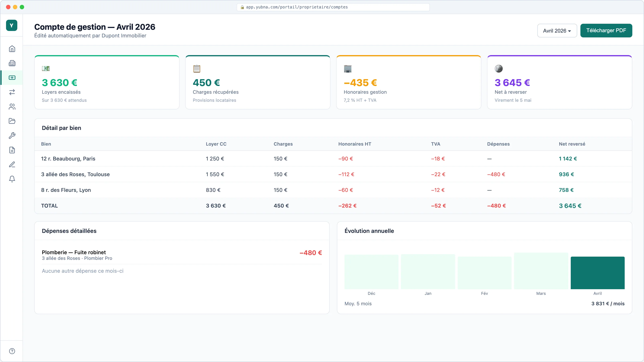Screen dimensions: 644x362
Task: Click the clipboard icon on Charges card
Action: click(197, 68)
